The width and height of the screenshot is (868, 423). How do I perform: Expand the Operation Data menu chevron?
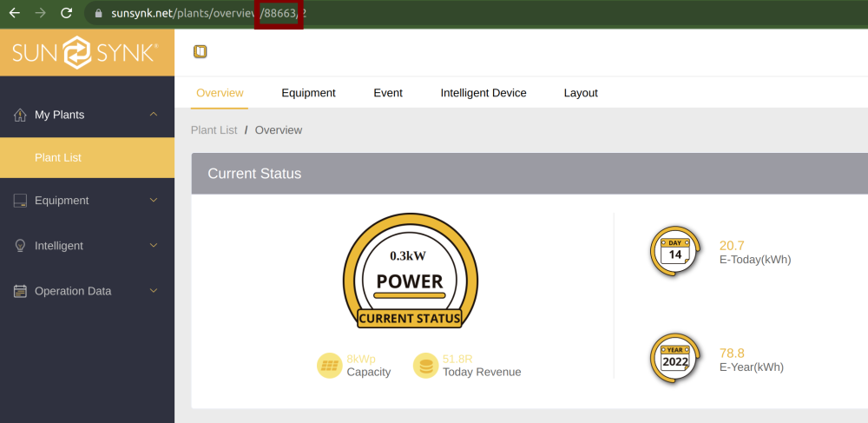point(154,291)
